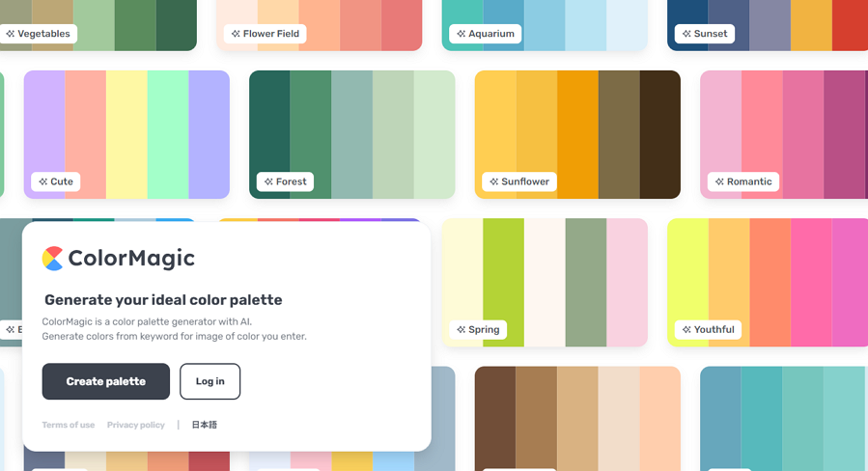Click the sparkle icon on Spring label
This screenshot has height=471, width=868.
(x=462, y=329)
